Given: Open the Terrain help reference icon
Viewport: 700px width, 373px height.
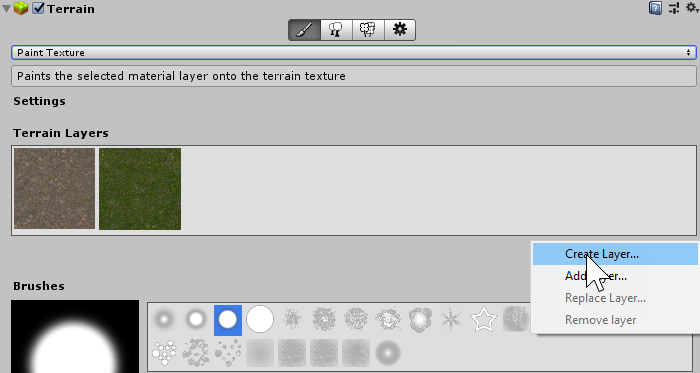Looking at the screenshot, I should (x=655, y=8).
